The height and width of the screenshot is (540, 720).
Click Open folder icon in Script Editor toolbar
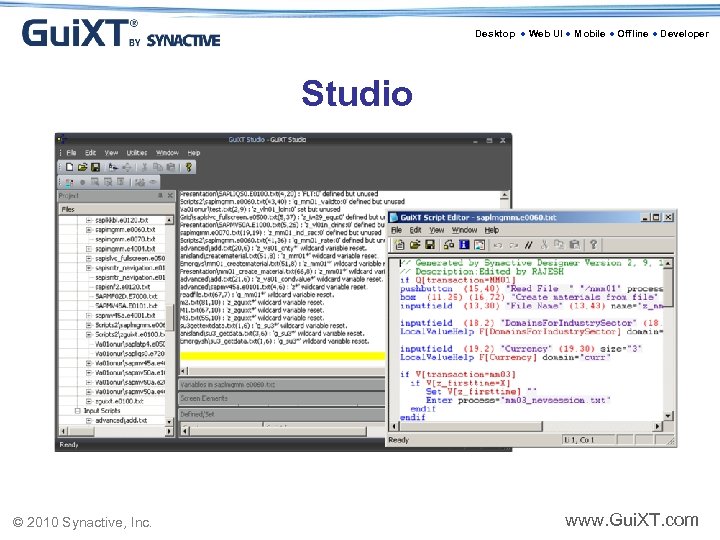(x=415, y=245)
